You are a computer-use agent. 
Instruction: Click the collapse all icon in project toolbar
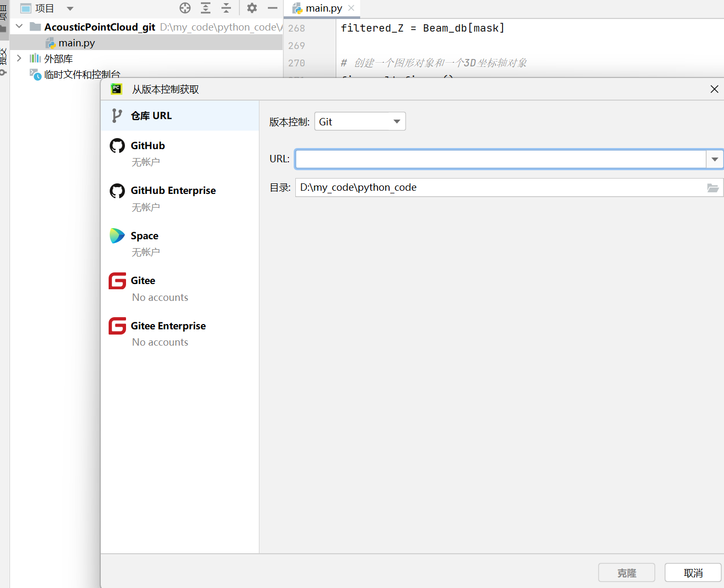point(226,8)
